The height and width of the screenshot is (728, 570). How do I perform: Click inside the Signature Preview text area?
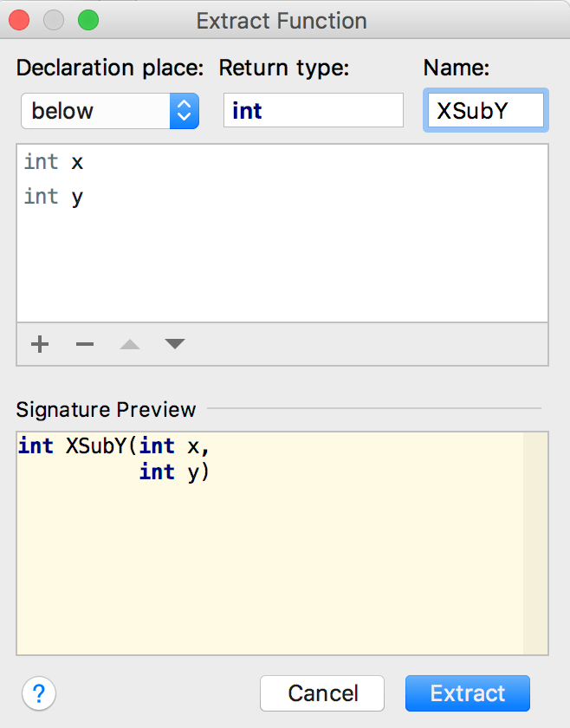coord(270,543)
